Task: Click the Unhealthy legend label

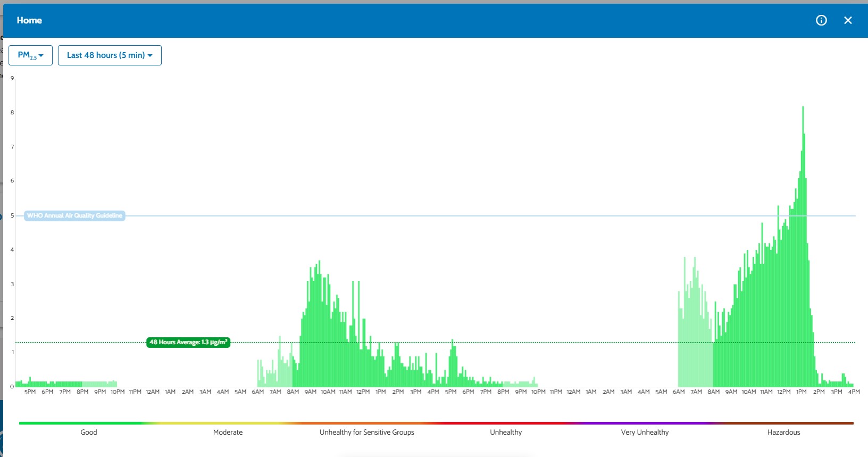Action: (x=506, y=432)
